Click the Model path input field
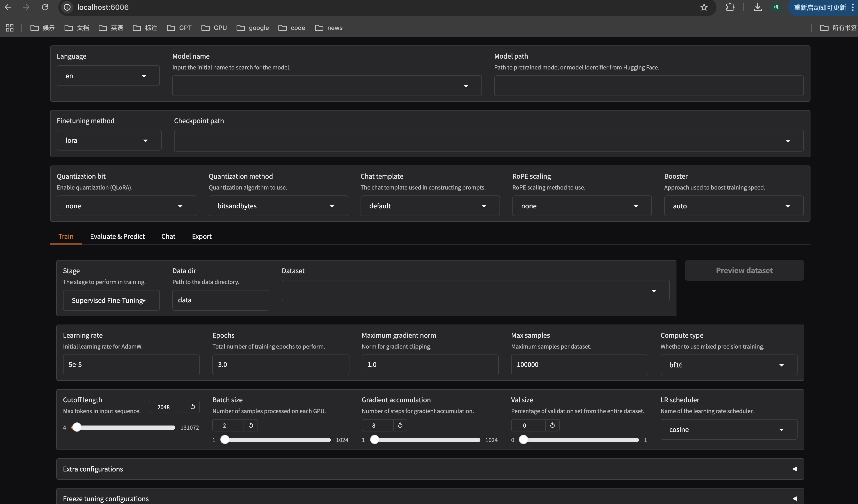 pos(648,86)
